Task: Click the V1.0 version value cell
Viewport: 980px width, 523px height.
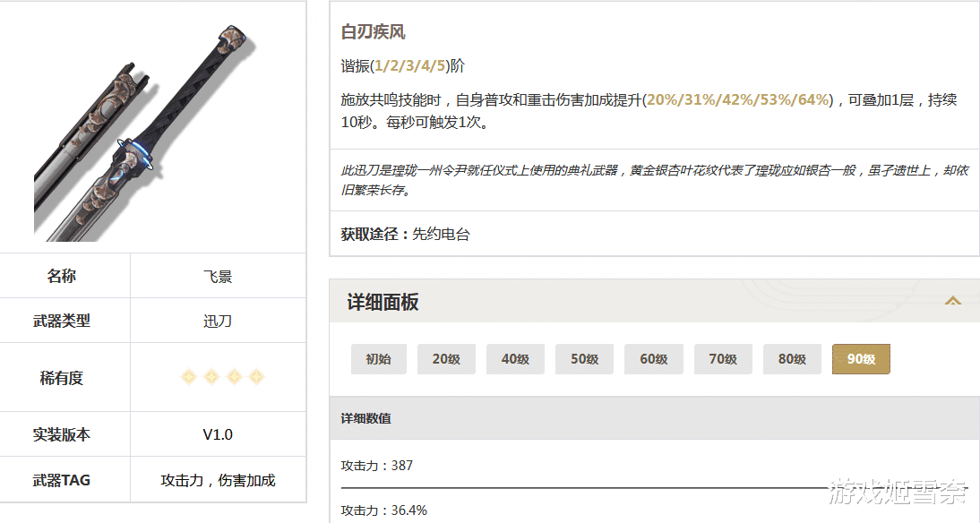Action: (x=218, y=434)
